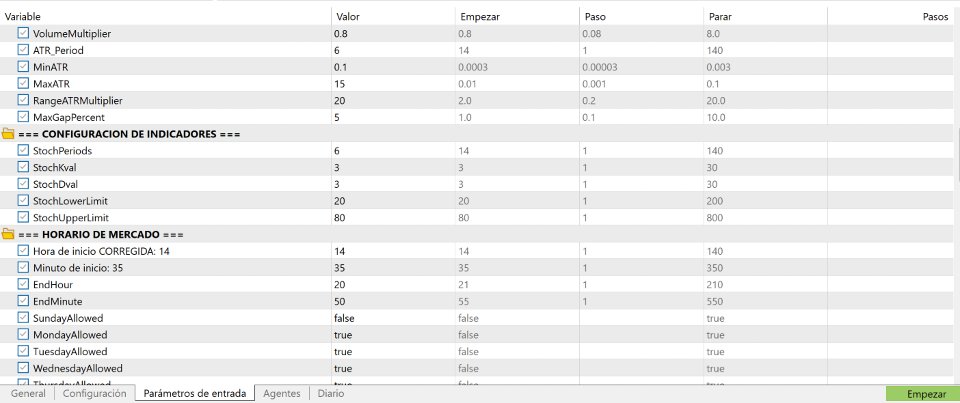Select the StochUpperLimit Valor cell
The height and width of the screenshot is (403, 960).
click(x=392, y=217)
